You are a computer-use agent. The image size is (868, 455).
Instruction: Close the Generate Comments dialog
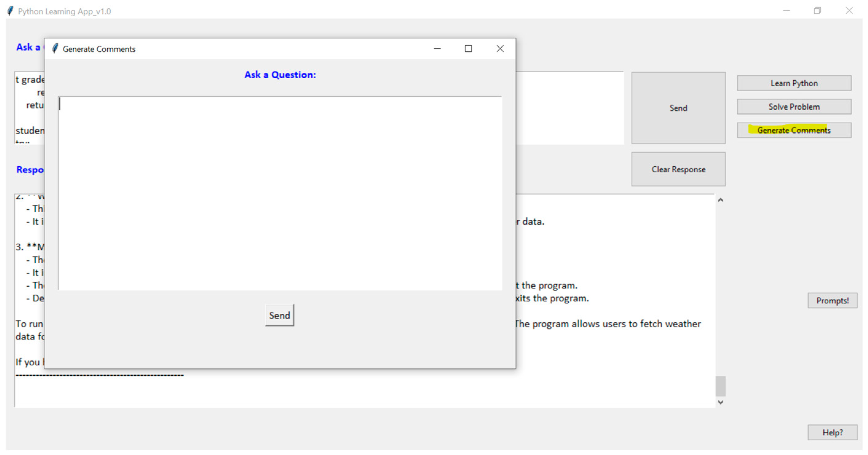click(500, 49)
